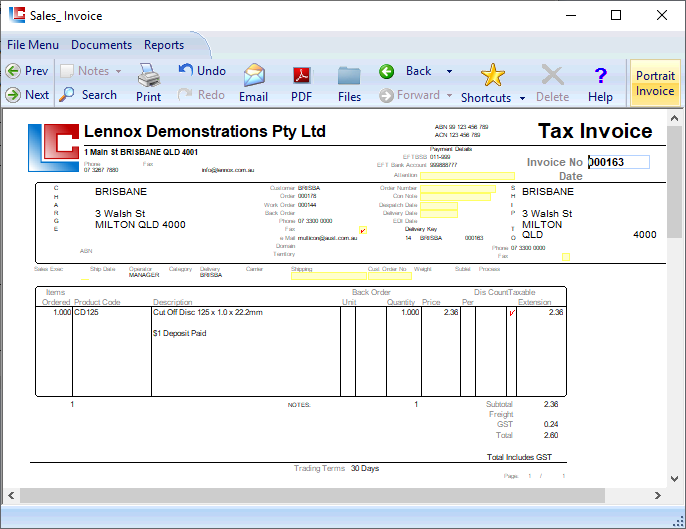Viewport: 686px width, 529px height.
Task: Open the File Menu
Action: tap(33, 45)
